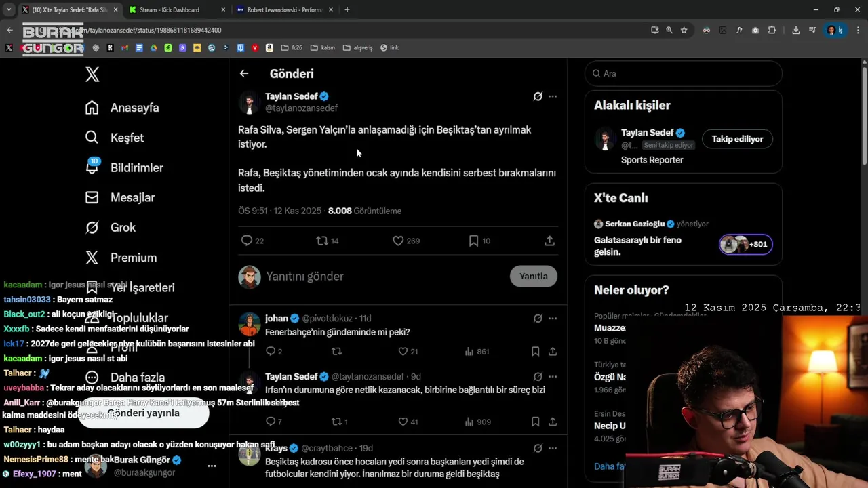The height and width of the screenshot is (488, 868).
Task: Open the Gmail bookmark icon
Action: [x=125, y=47]
